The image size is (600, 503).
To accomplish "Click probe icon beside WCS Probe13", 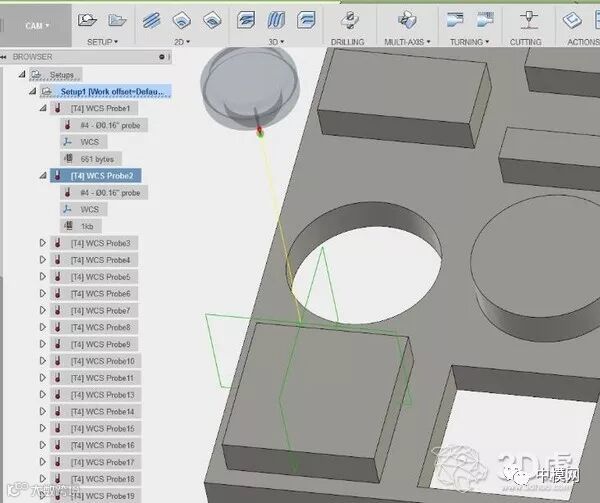I will tap(58, 394).
